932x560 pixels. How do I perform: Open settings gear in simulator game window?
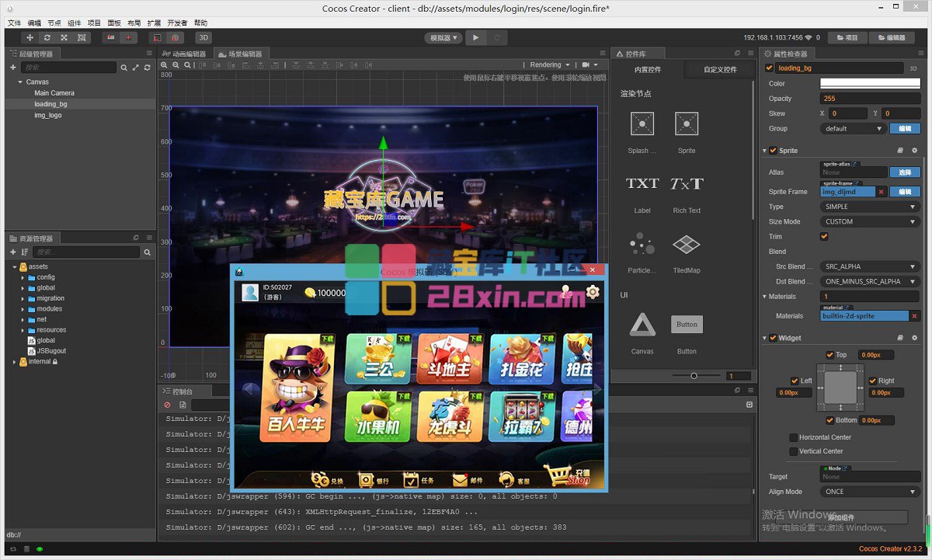pos(593,292)
